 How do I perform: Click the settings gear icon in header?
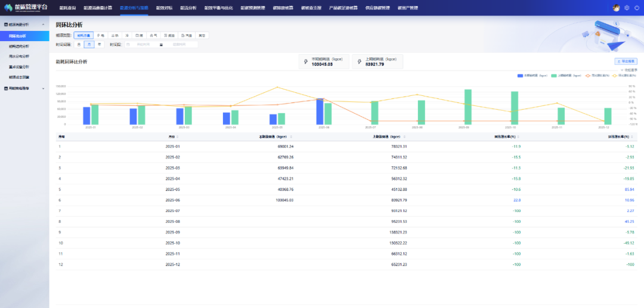point(627,8)
